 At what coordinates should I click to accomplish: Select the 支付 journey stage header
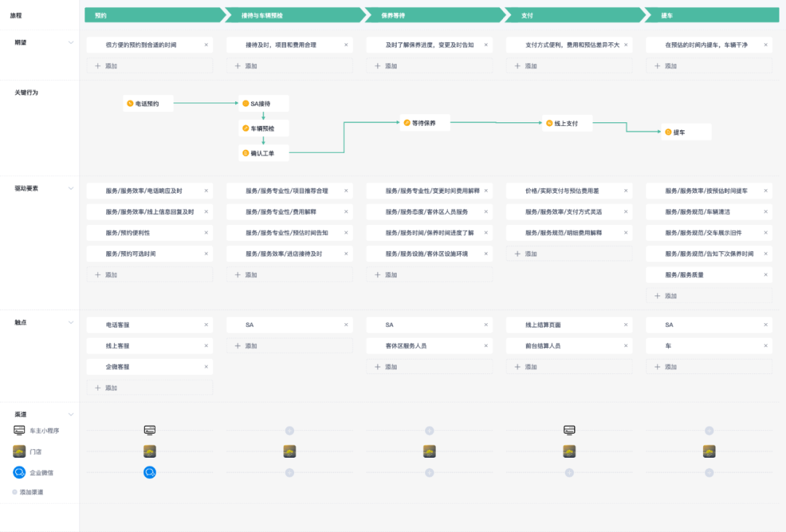coord(569,15)
